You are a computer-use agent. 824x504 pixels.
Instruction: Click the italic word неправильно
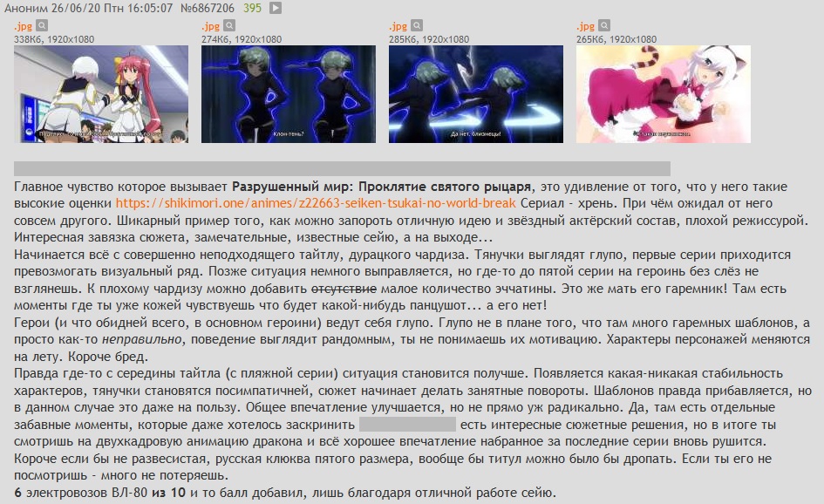click(142, 339)
